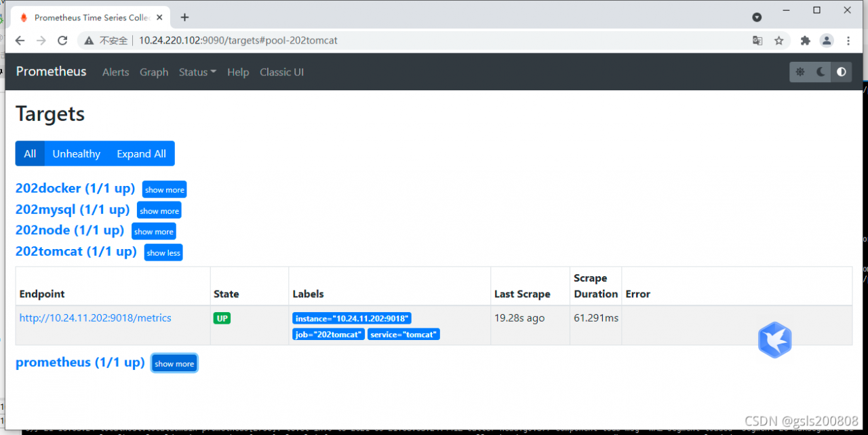Click the Prometheus brand logo text
This screenshot has width=868, height=435.
point(51,71)
